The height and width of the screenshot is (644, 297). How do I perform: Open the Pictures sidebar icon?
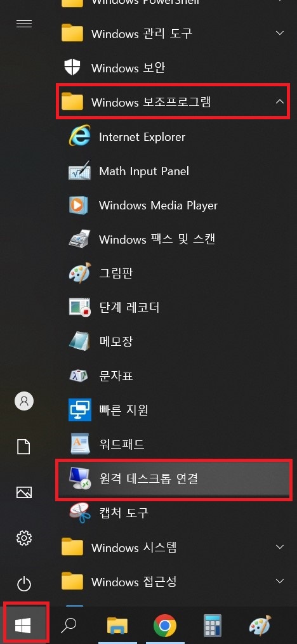24,492
